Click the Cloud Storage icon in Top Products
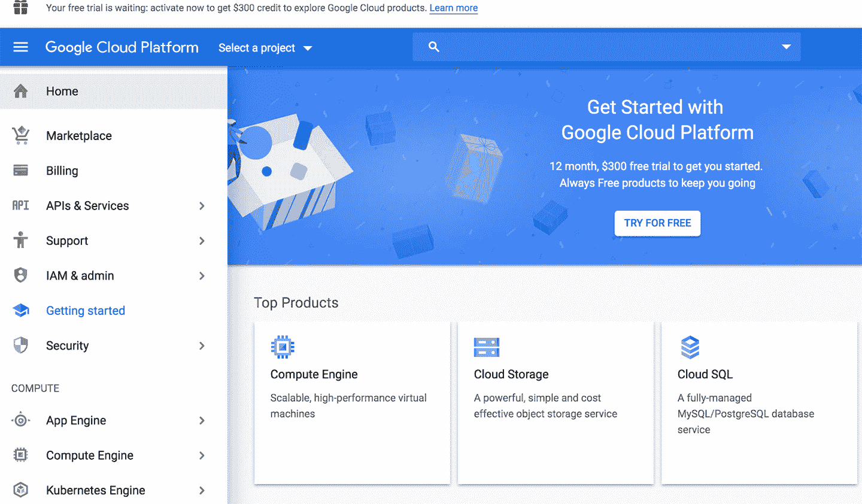Image resolution: width=862 pixels, height=504 pixels. [486, 347]
